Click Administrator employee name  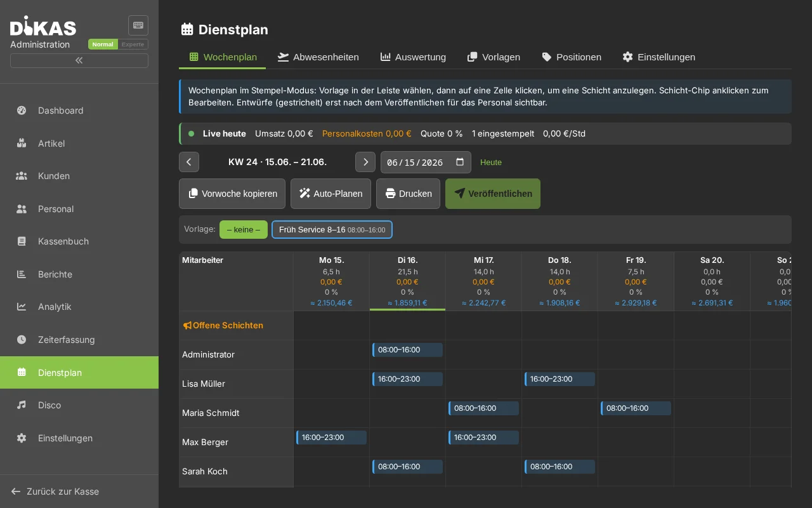(208, 354)
